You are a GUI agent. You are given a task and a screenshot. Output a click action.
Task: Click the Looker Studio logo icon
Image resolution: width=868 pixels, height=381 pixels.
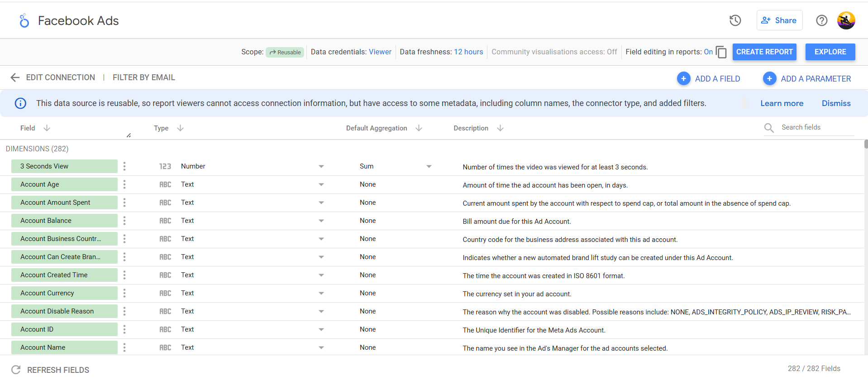click(24, 20)
